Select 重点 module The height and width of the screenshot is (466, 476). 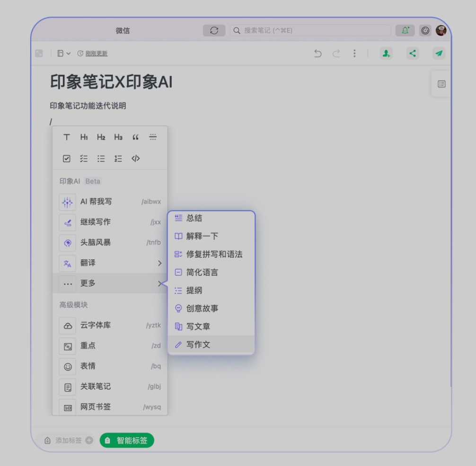pos(110,345)
